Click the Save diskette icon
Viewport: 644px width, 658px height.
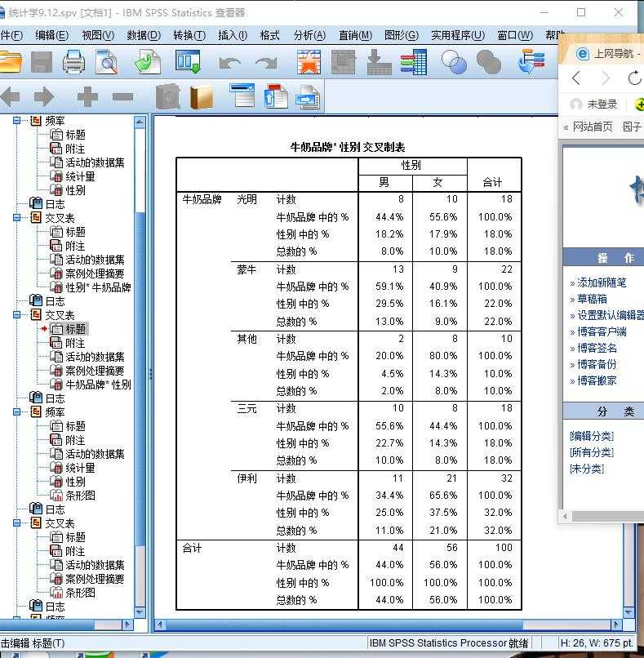[x=42, y=62]
